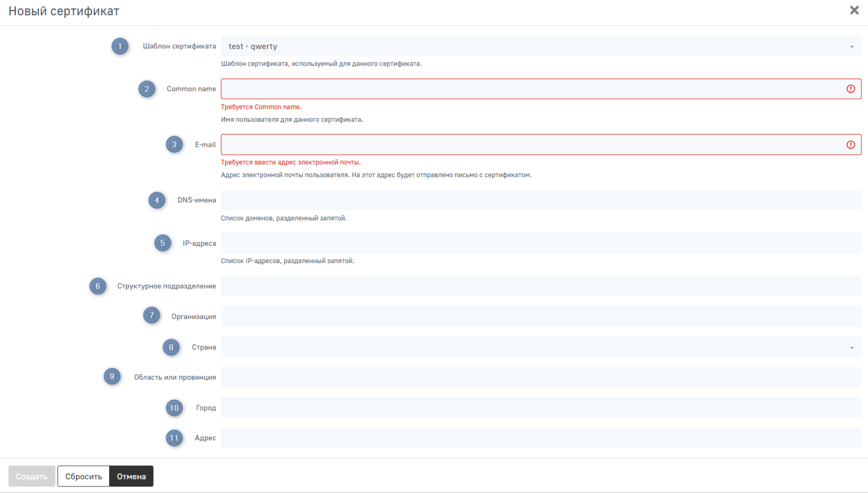This screenshot has width=868, height=493.
Task: Click the error icon in Common name field
Action: (x=850, y=89)
